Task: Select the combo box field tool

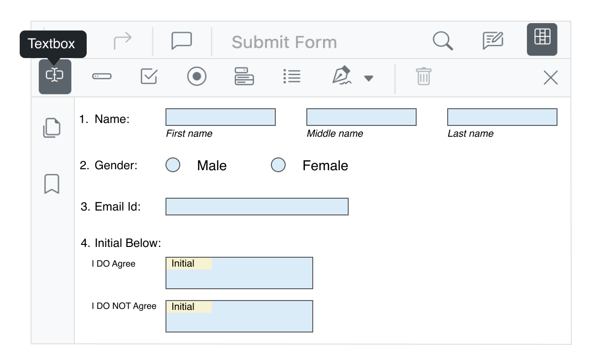Action: 244,77
